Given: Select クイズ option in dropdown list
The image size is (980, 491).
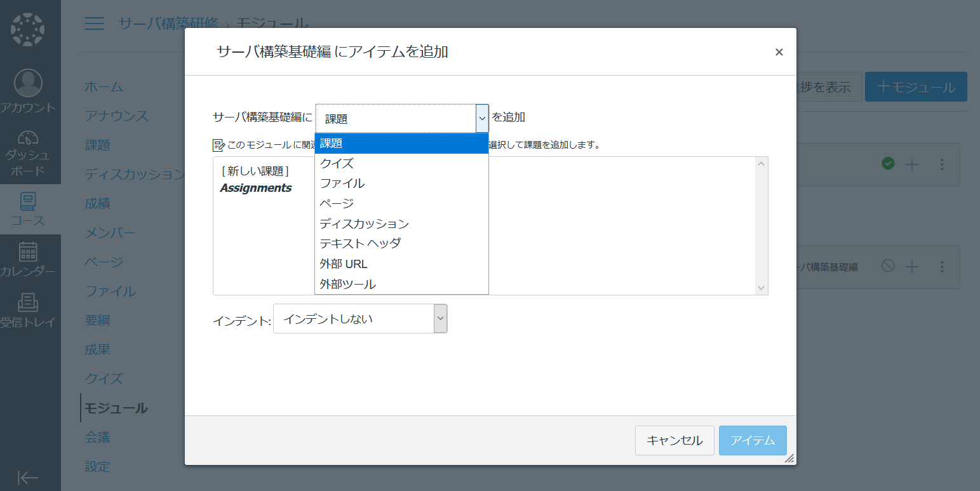Looking at the screenshot, I should click(401, 163).
